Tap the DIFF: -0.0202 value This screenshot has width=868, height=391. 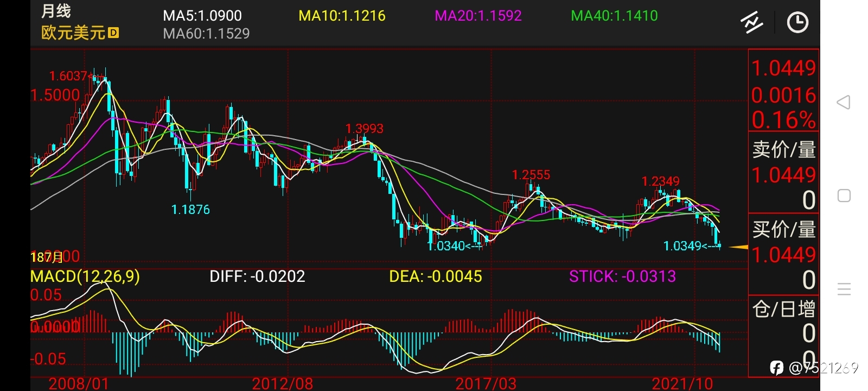[x=257, y=276]
